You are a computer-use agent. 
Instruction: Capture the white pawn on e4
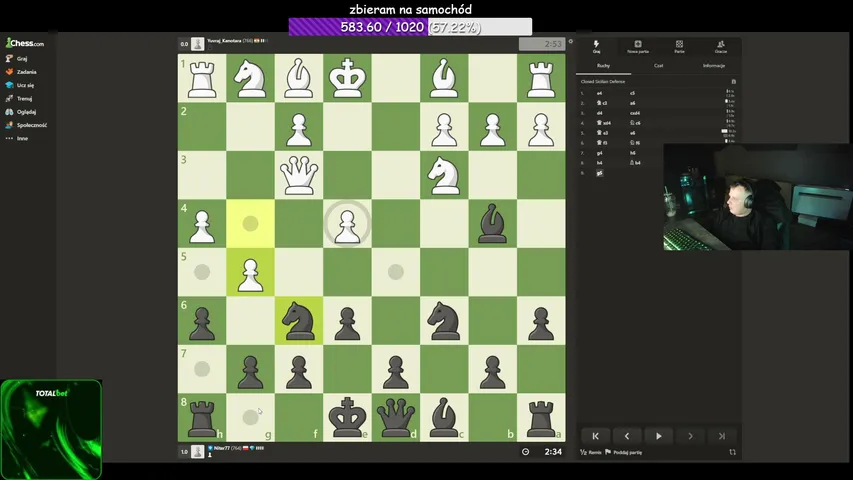coord(347,223)
